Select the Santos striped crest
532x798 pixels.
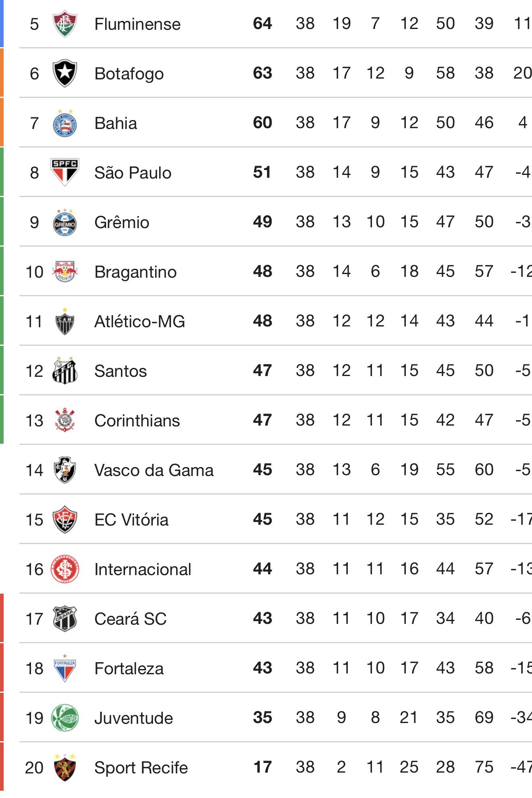(x=65, y=371)
